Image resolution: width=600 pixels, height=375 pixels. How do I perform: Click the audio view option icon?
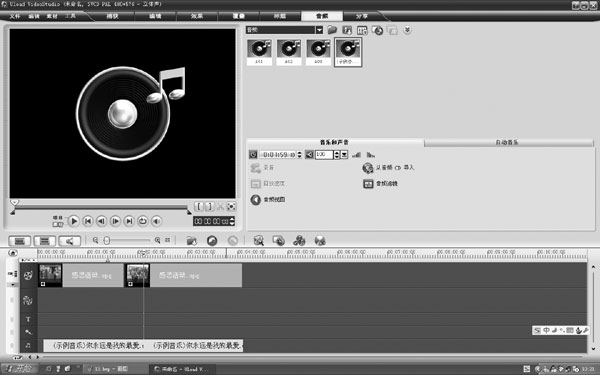point(256,199)
